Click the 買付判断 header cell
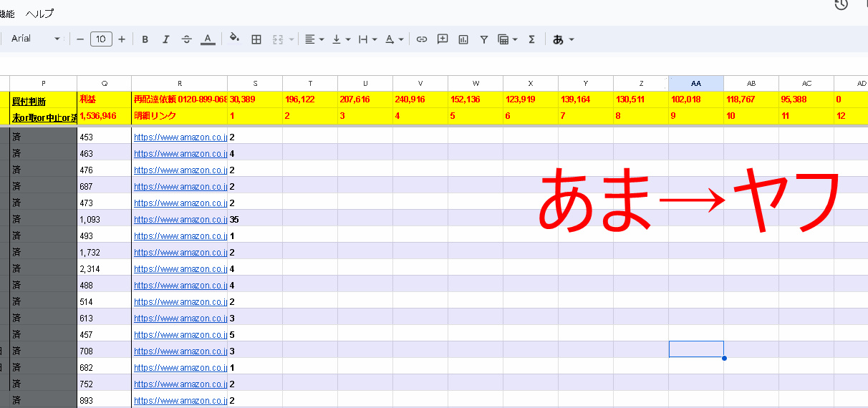Image resolution: width=868 pixels, height=408 pixels. (x=43, y=99)
